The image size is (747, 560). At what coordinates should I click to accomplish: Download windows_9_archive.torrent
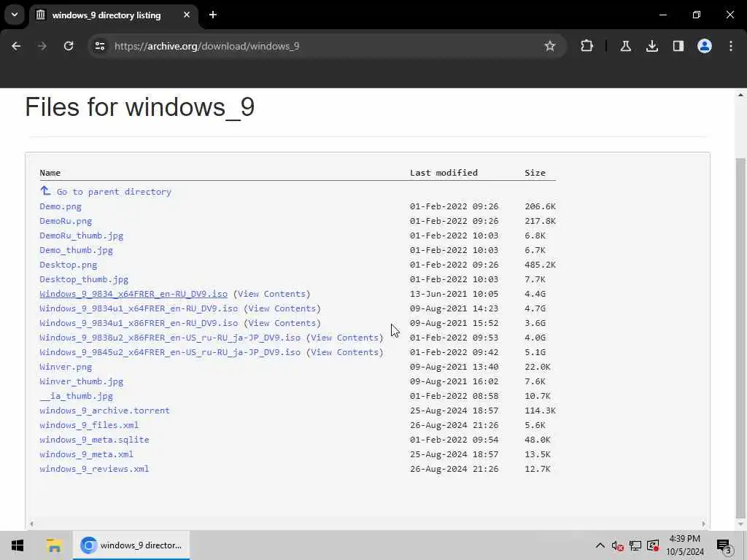105,411
